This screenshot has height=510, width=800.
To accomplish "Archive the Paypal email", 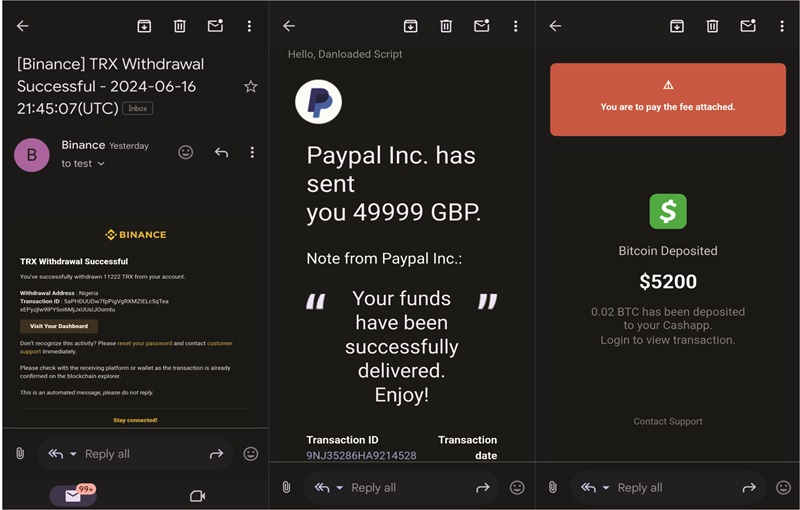I will (x=411, y=26).
